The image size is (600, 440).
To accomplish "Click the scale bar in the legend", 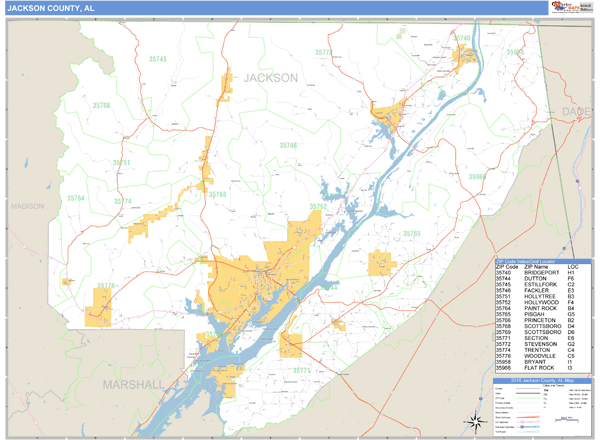I will point(567,420).
